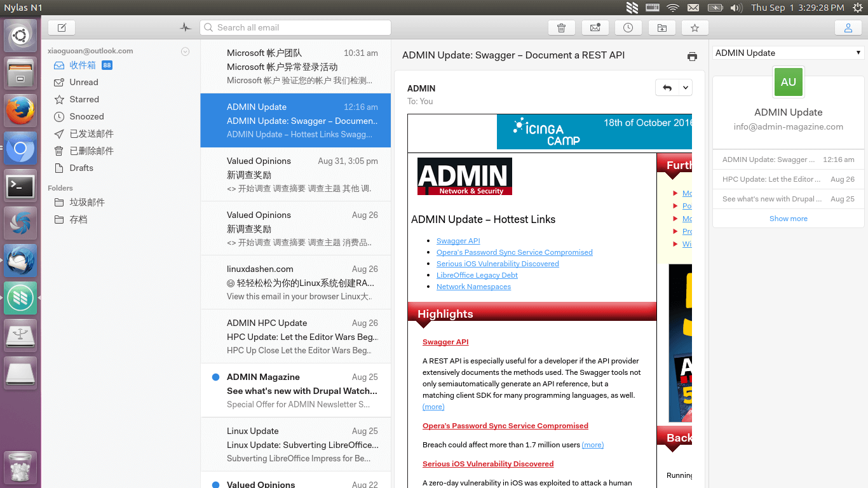Open the activity pulse icon
Image resolution: width=868 pixels, height=488 pixels.
(186, 28)
